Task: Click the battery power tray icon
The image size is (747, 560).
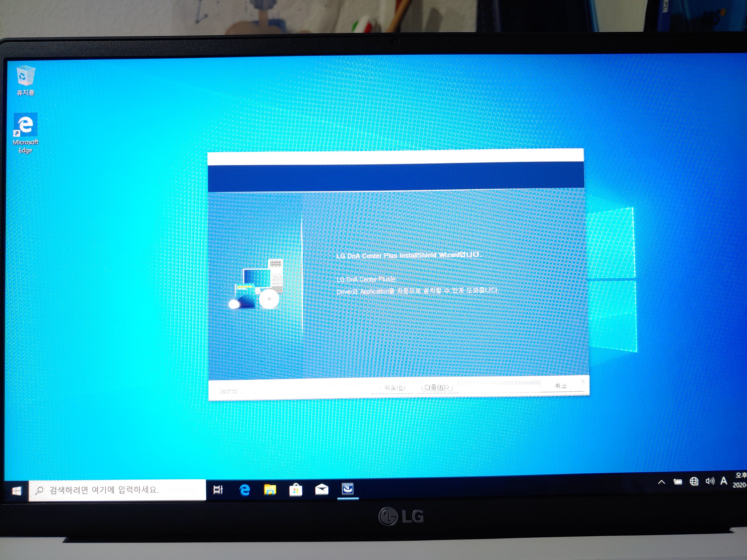Action: click(678, 482)
